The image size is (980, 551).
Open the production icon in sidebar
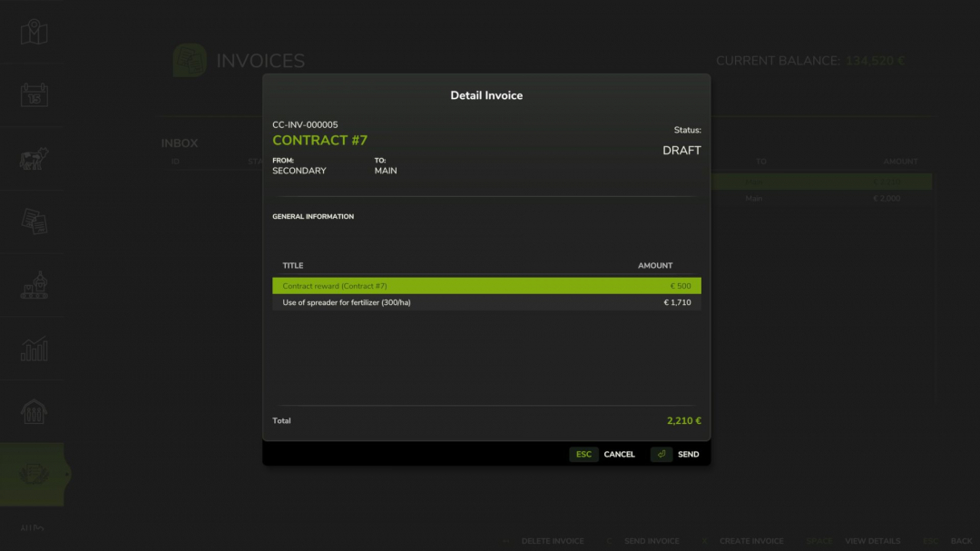click(33, 284)
